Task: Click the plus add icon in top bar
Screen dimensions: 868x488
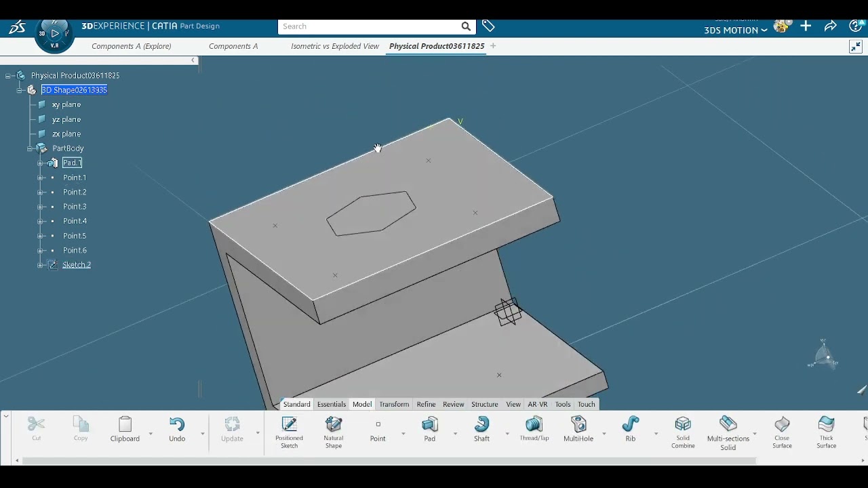Action: point(806,26)
